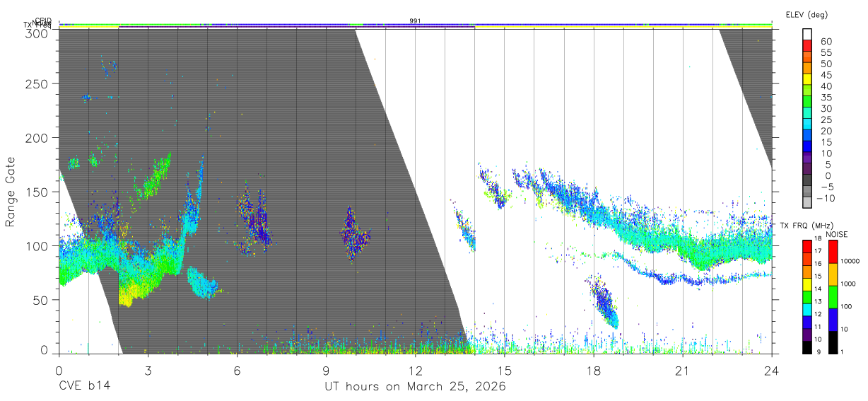This screenshot has width=868, height=401.
Task: Click "UT hours on March 25, 2026" axis title
Action: point(415,386)
